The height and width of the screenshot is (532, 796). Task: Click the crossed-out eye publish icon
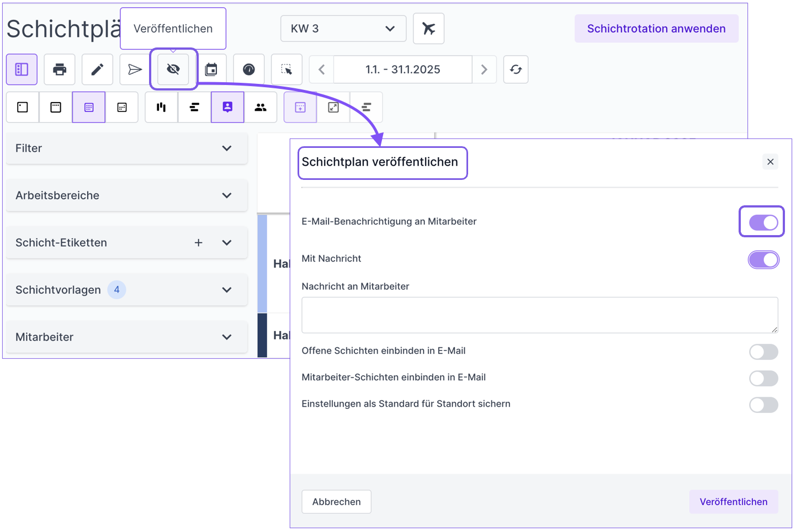tap(173, 70)
